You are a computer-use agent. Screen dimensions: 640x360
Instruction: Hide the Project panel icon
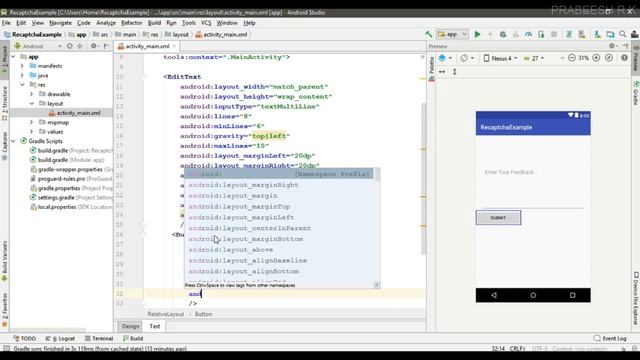point(107,46)
